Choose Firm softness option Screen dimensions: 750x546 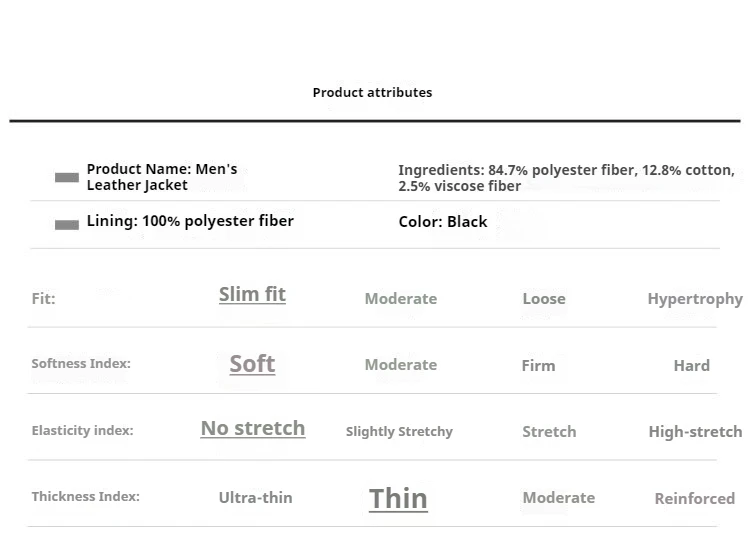coord(538,365)
